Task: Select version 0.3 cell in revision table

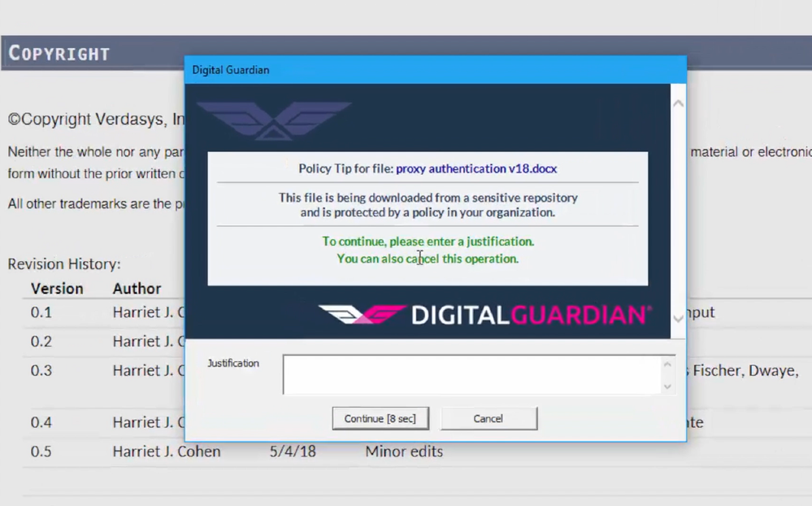Action: 41,370
